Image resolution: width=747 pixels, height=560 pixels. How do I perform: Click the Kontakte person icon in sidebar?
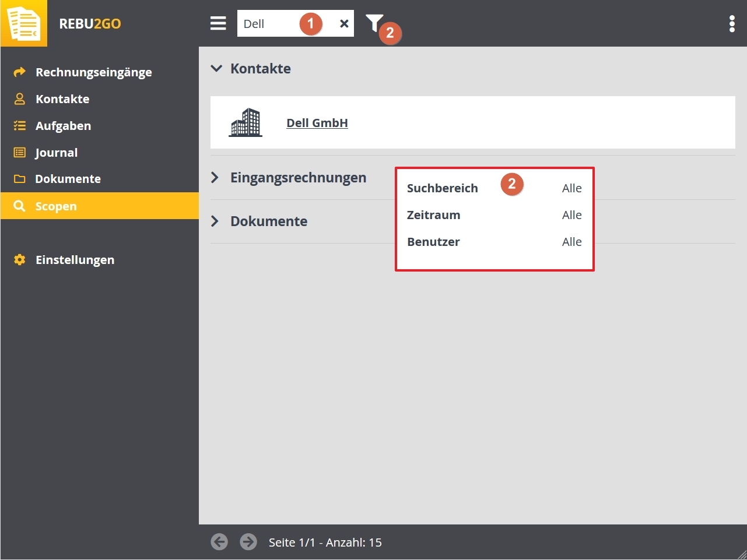(x=20, y=99)
